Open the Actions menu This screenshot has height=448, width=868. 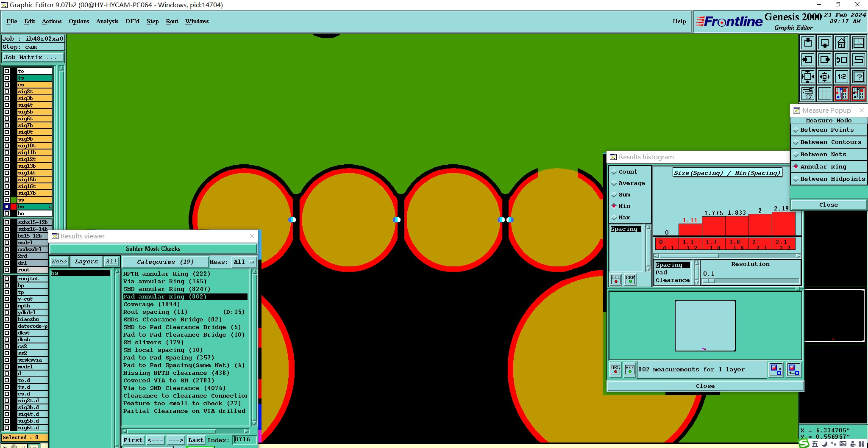click(52, 22)
